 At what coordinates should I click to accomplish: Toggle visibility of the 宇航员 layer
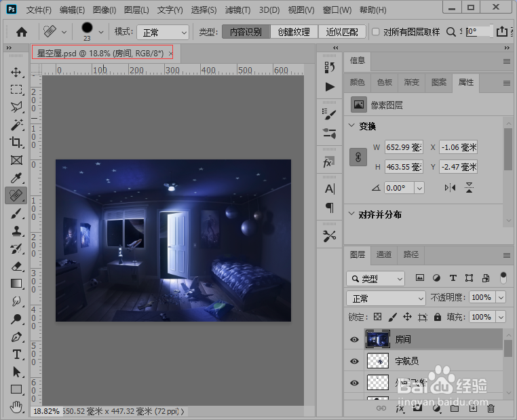coord(354,362)
